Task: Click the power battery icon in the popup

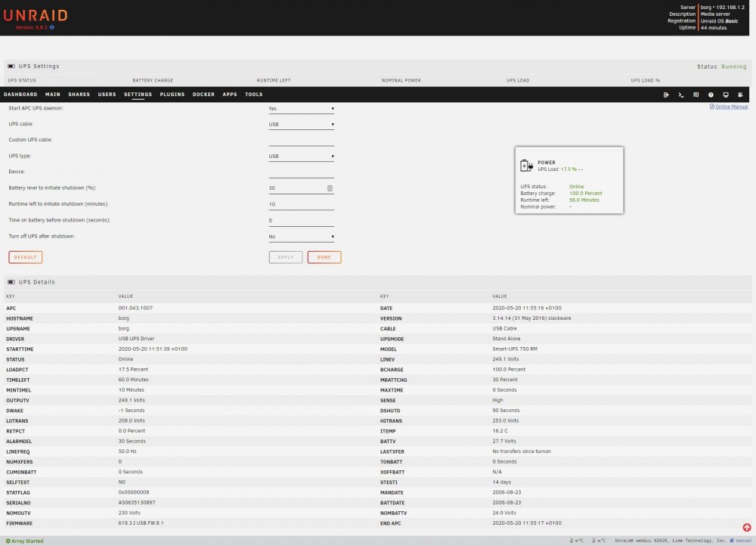Action: pyautogui.click(x=526, y=166)
